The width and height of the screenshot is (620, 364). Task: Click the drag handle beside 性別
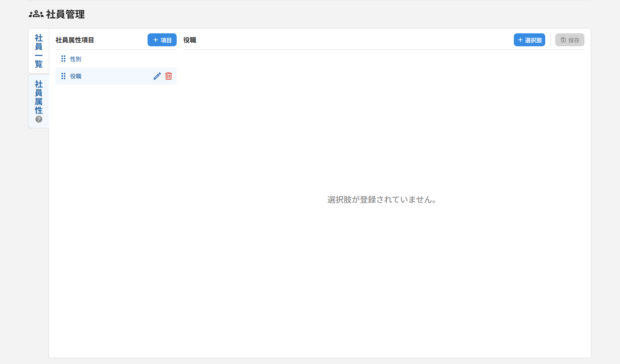coord(63,59)
